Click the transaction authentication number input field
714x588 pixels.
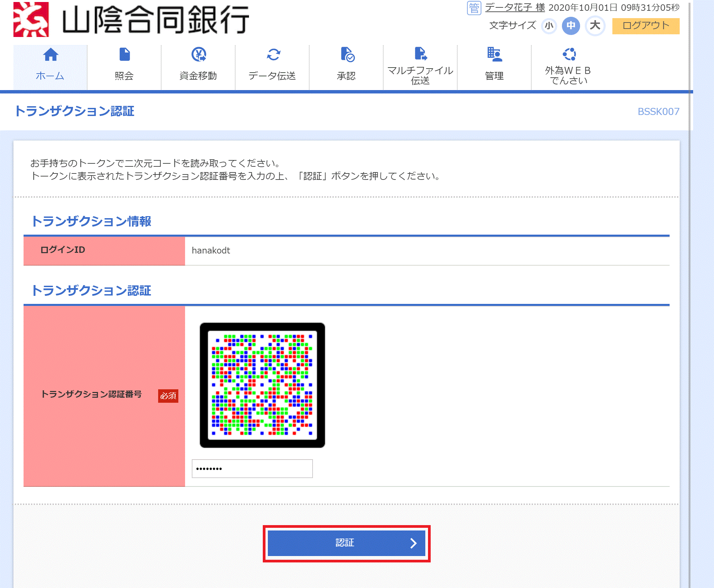click(252, 468)
